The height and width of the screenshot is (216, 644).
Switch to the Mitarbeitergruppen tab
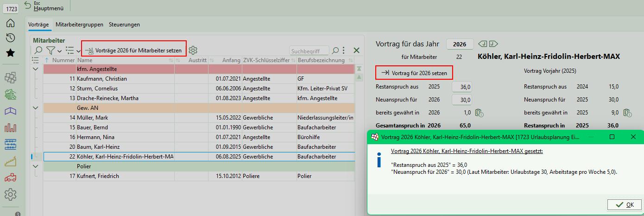(79, 25)
